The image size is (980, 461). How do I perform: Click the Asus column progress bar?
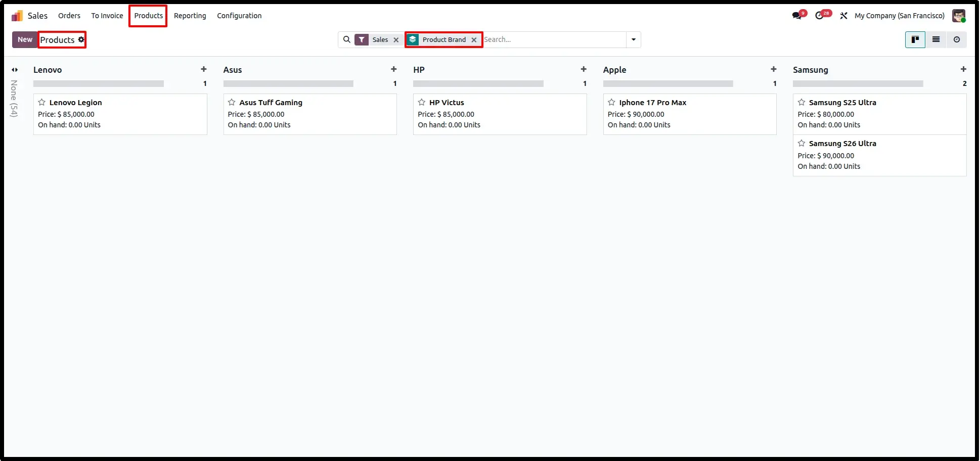pos(288,83)
